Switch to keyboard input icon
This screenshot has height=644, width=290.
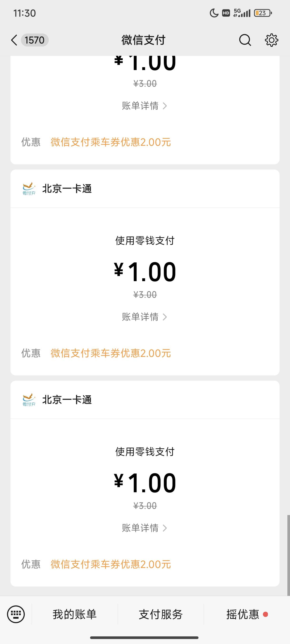click(x=16, y=614)
